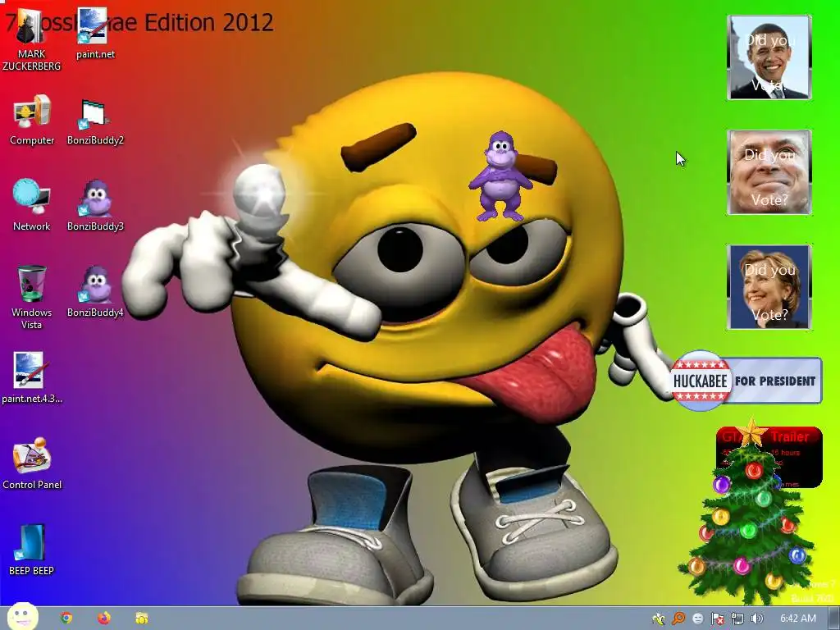Viewport: 840px width, 630px height.
Task: Click the McCain Did you Vote gadget
Action: click(x=769, y=172)
